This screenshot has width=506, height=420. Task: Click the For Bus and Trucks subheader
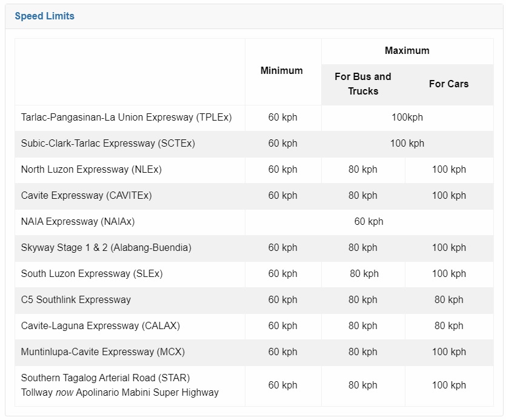pyautogui.click(x=363, y=84)
